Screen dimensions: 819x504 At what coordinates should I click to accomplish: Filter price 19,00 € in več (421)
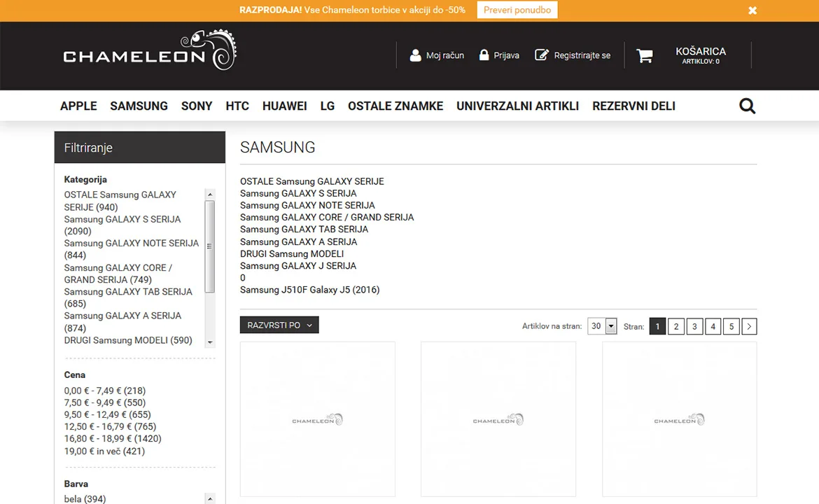pyautogui.click(x=104, y=451)
